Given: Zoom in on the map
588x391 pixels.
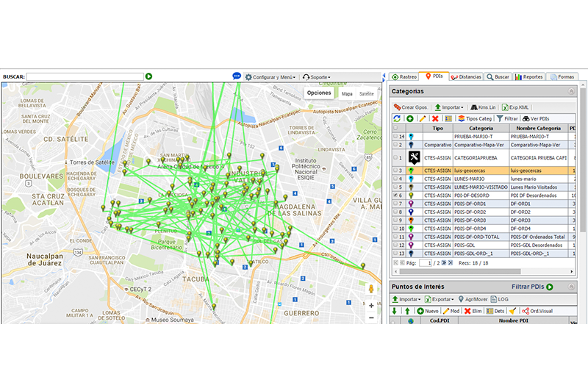Looking at the screenshot, I should point(371,306).
